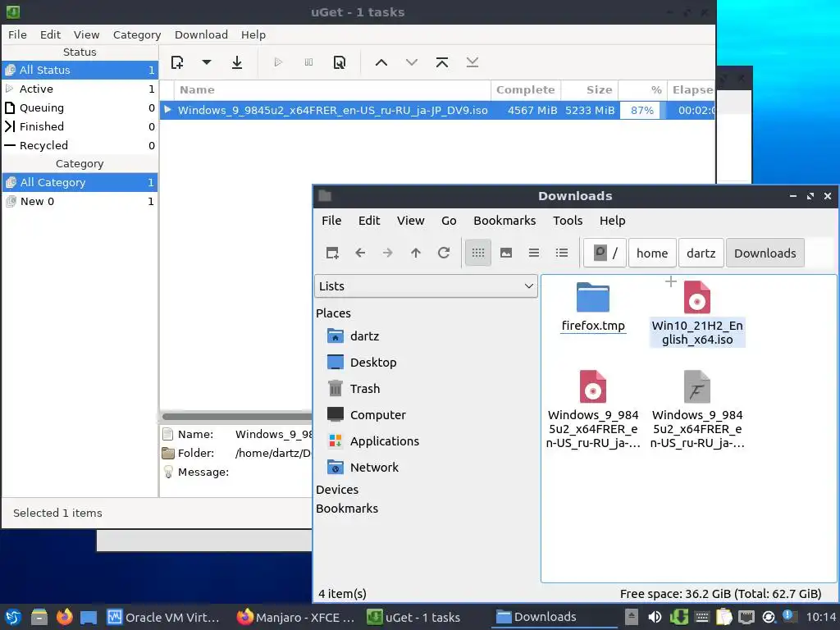840x630 pixels.
Task: Click the 87% progress bar
Action: coord(642,111)
